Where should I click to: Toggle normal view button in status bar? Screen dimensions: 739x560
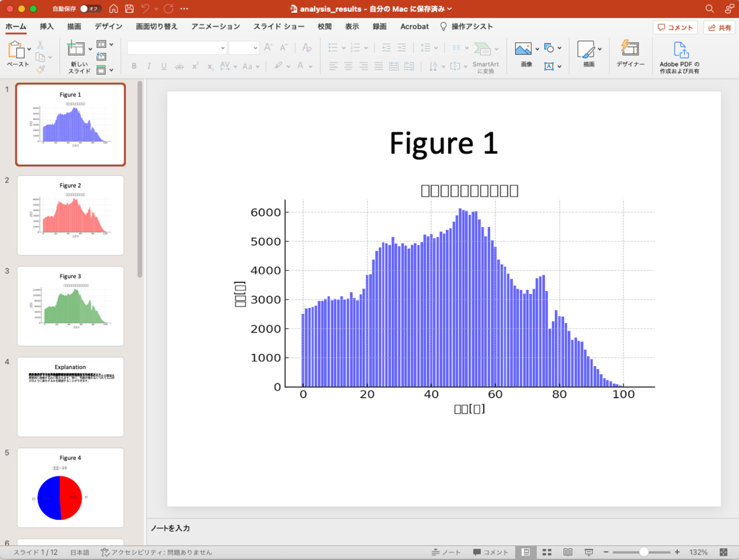pos(526,552)
